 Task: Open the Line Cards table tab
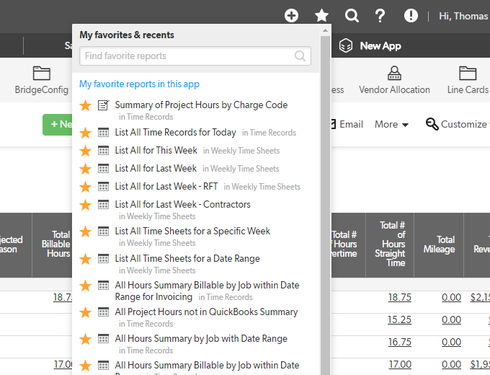pos(468,80)
